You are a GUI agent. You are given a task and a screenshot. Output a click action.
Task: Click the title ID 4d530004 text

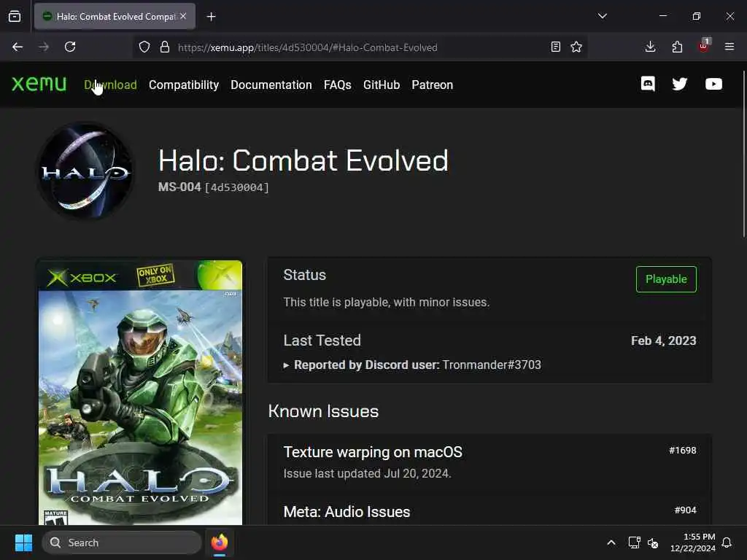237,187
